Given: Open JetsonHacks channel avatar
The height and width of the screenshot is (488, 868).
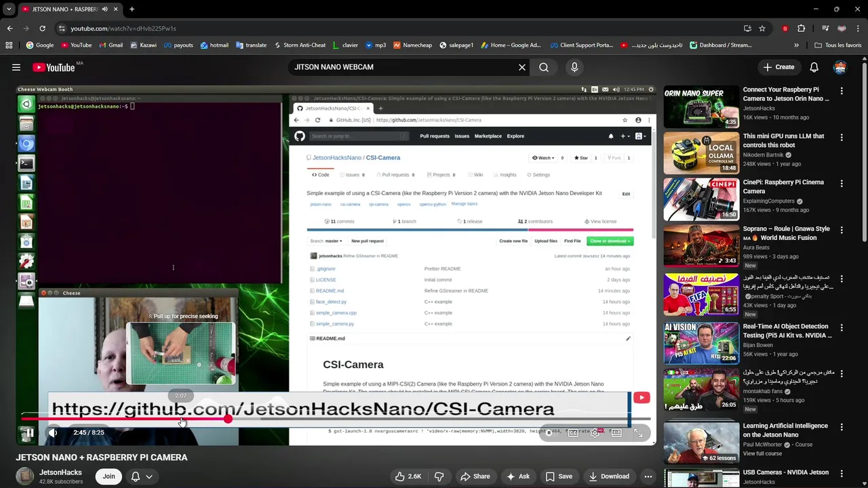Looking at the screenshot, I should [x=25, y=476].
